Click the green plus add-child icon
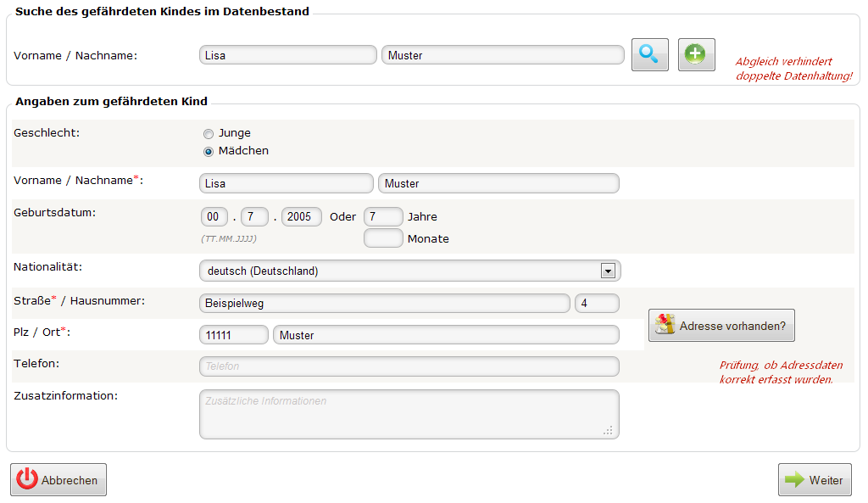The width and height of the screenshot is (868, 503). pos(697,54)
